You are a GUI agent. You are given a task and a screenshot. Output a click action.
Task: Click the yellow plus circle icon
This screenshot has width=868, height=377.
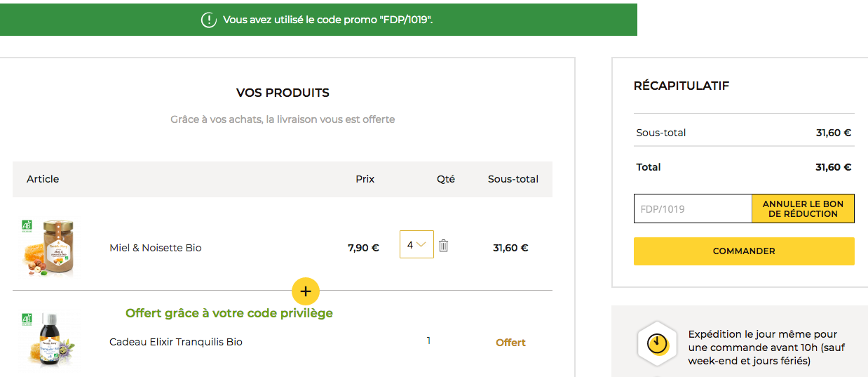(x=305, y=291)
